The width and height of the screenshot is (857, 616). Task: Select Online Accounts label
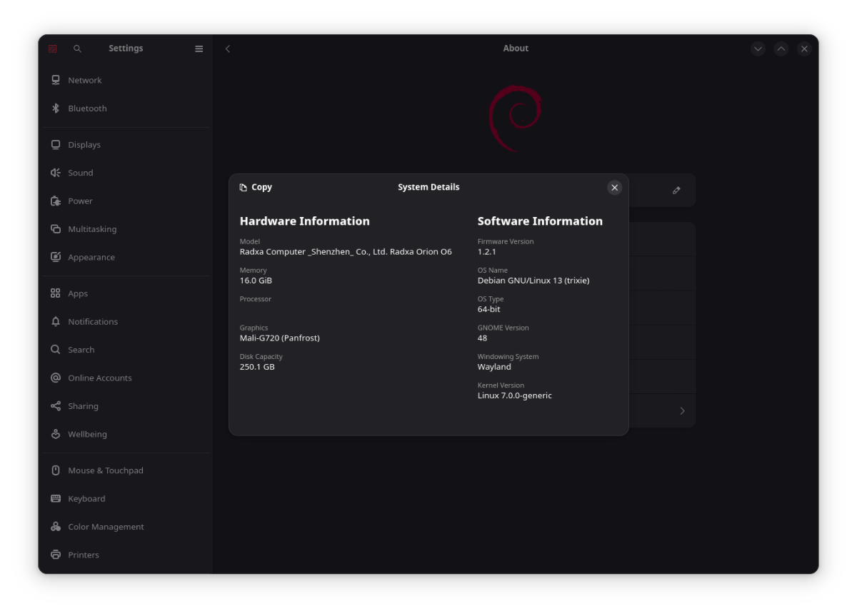pyautogui.click(x=100, y=378)
